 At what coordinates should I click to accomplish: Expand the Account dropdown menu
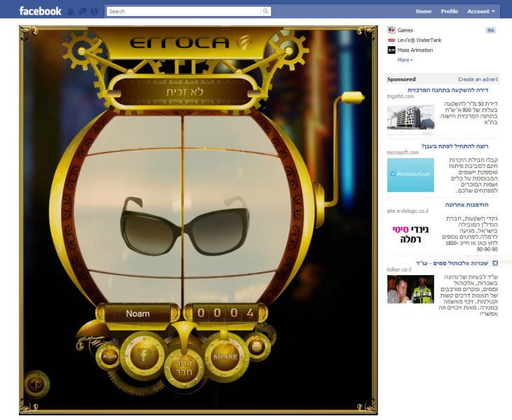click(481, 11)
